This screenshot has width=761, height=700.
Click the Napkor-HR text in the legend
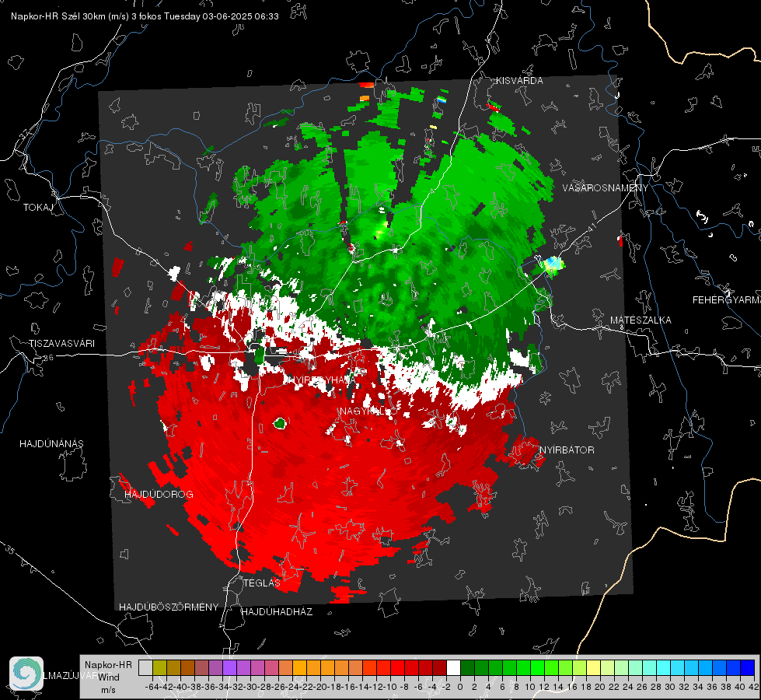tap(108, 664)
